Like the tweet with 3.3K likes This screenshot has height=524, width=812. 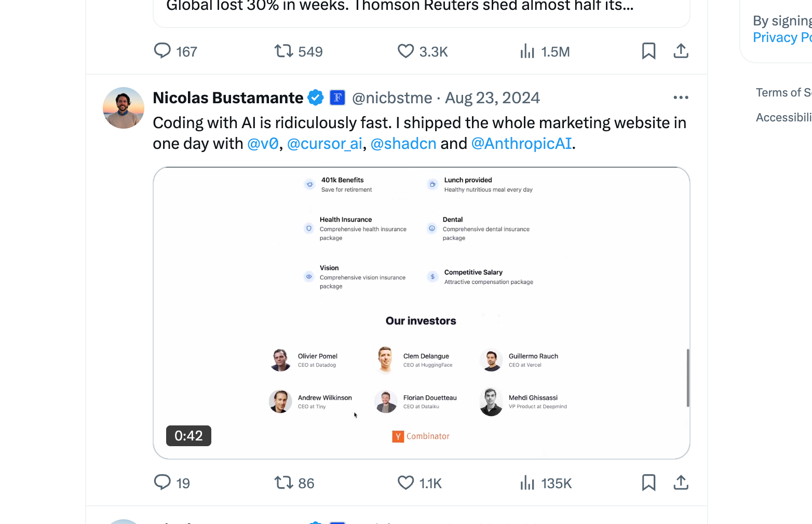pos(405,51)
